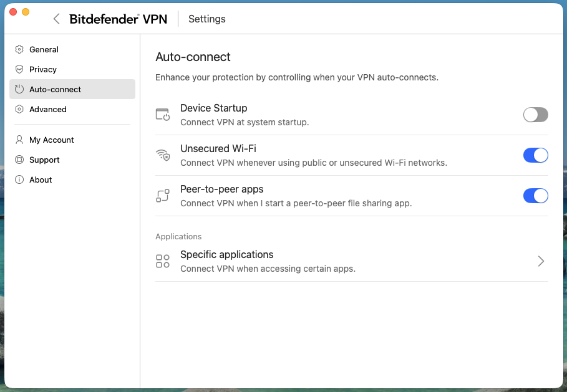
Task: Click the Privacy shield icon in sidebar
Action: coord(19,69)
